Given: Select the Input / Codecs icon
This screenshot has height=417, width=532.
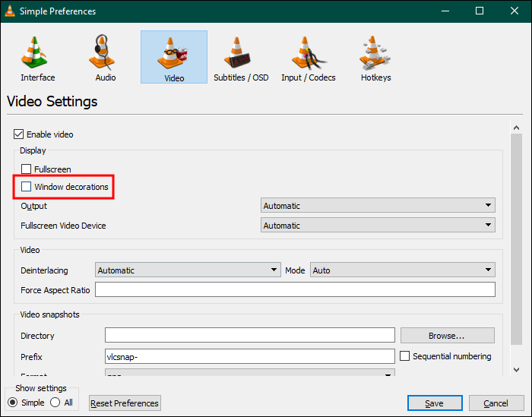Looking at the screenshot, I should pyautogui.click(x=308, y=56).
